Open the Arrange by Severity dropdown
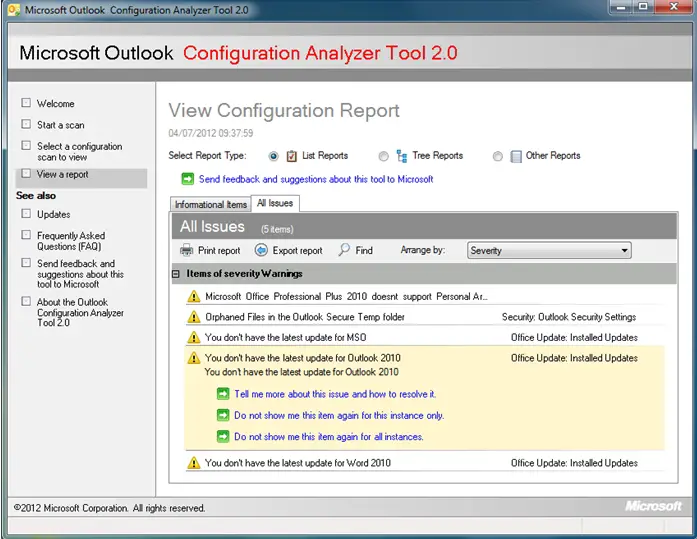Screen dimensions: 697x539 pyautogui.click(x=549, y=250)
